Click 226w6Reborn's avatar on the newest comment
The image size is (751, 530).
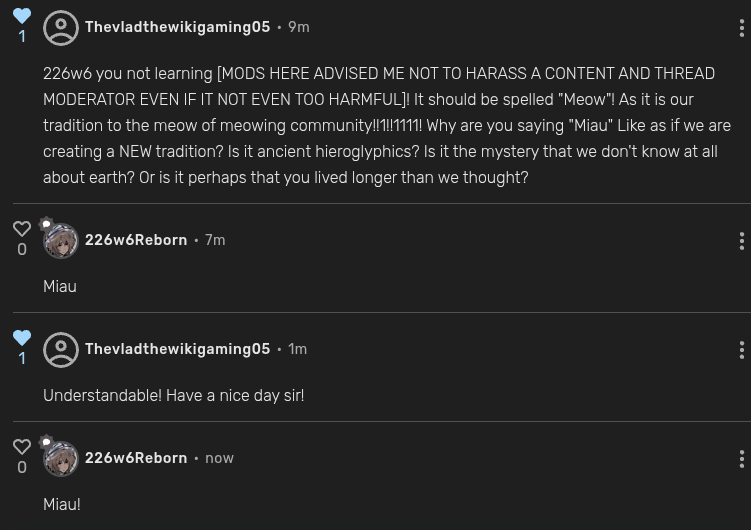61,459
